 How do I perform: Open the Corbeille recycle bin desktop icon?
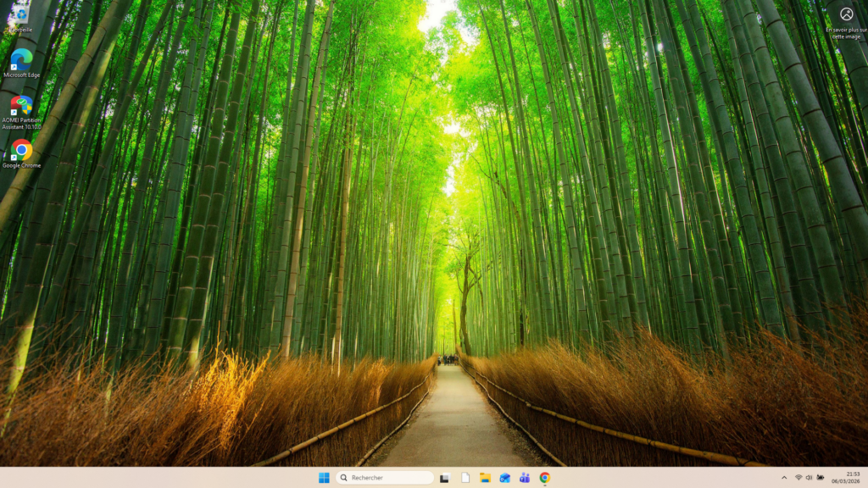[19, 15]
